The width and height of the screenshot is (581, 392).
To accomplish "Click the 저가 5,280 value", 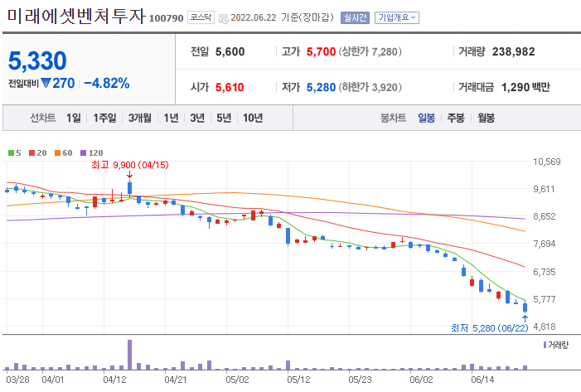I will (x=321, y=87).
